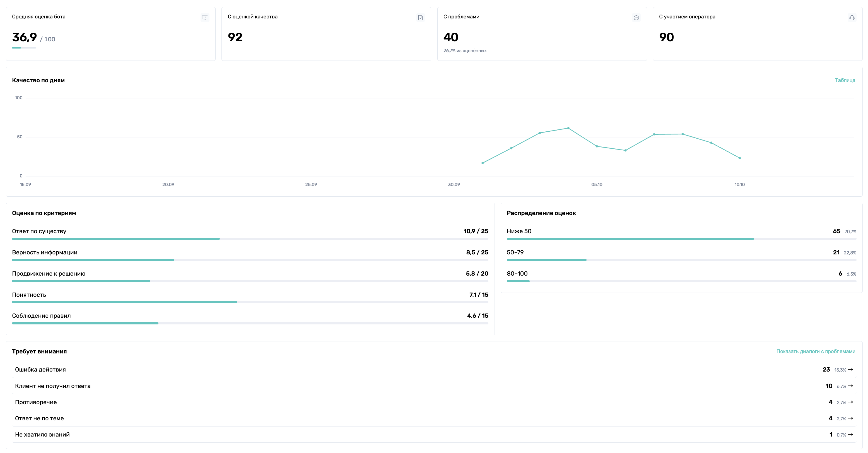Click the bot rating card presentation icon
The width and height of the screenshot is (868, 453).
coord(204,18)
